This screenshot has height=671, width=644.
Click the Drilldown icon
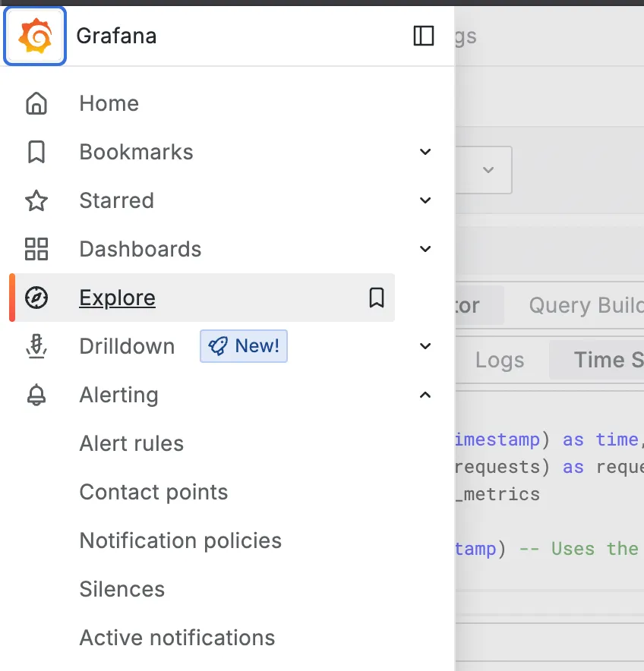[36, 346]
